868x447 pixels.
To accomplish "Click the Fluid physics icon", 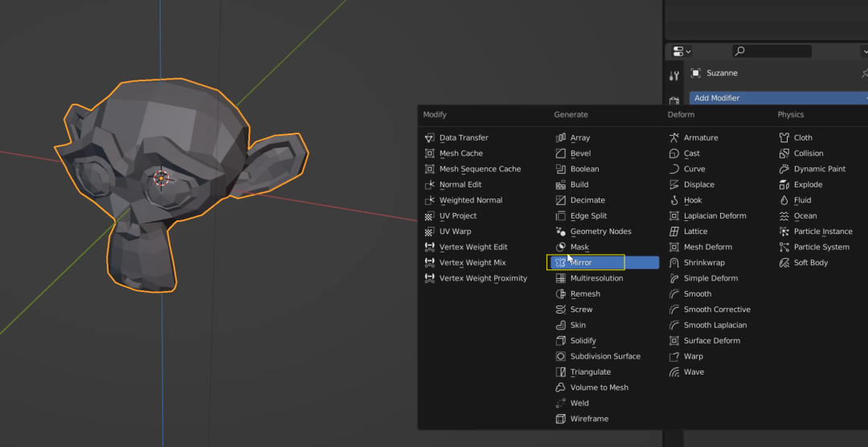I will tap(784, 200).
